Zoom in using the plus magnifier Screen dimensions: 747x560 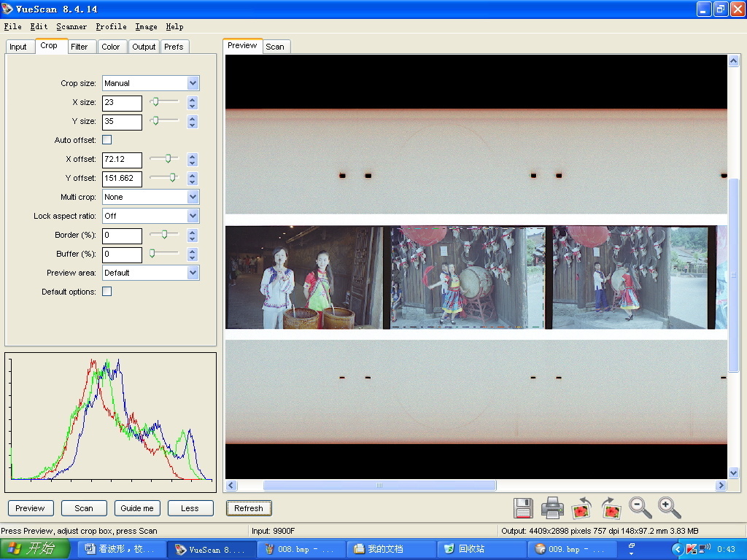click(x=669, y=507)
